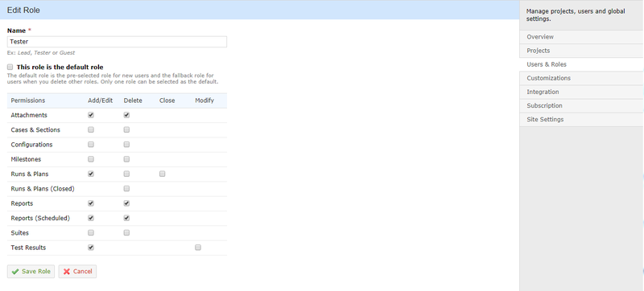Click the 'Modify' column header

click(204, 100)
